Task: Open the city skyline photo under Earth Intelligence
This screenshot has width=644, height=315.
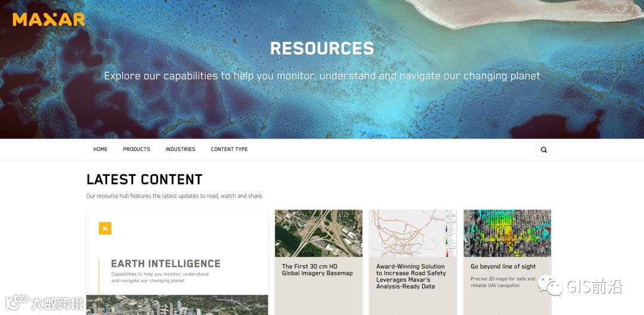Action: (x=177, y=305)
